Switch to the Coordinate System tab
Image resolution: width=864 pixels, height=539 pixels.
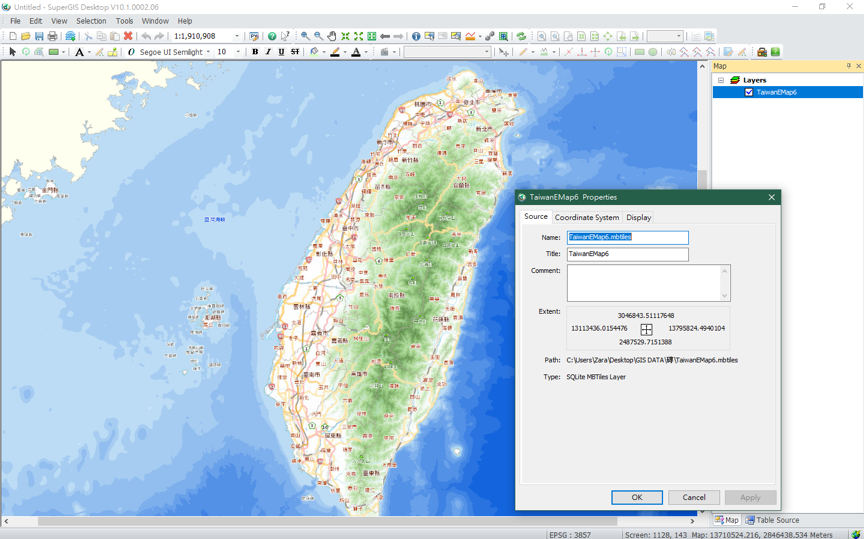pos(587,217)
